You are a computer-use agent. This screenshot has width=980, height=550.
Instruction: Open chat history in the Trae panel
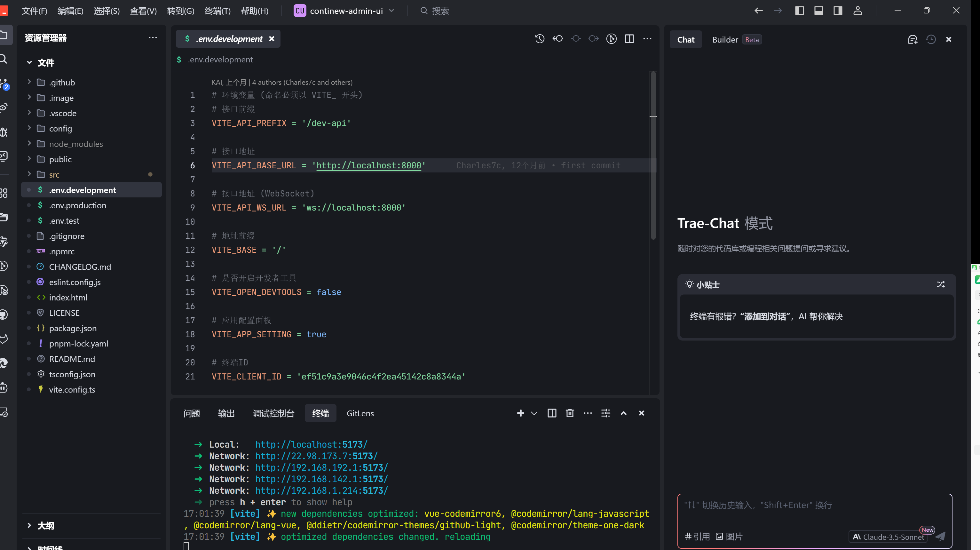(x=930, y=40)
